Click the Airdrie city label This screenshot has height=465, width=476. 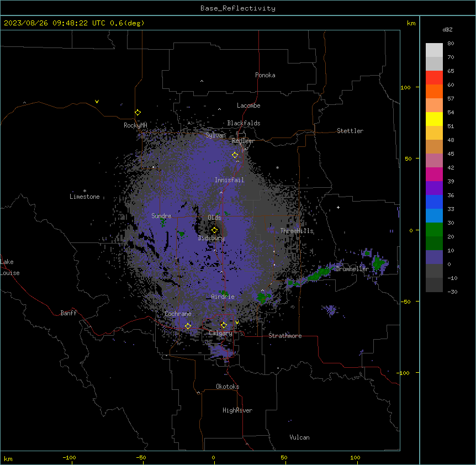(x=223, y=297)
